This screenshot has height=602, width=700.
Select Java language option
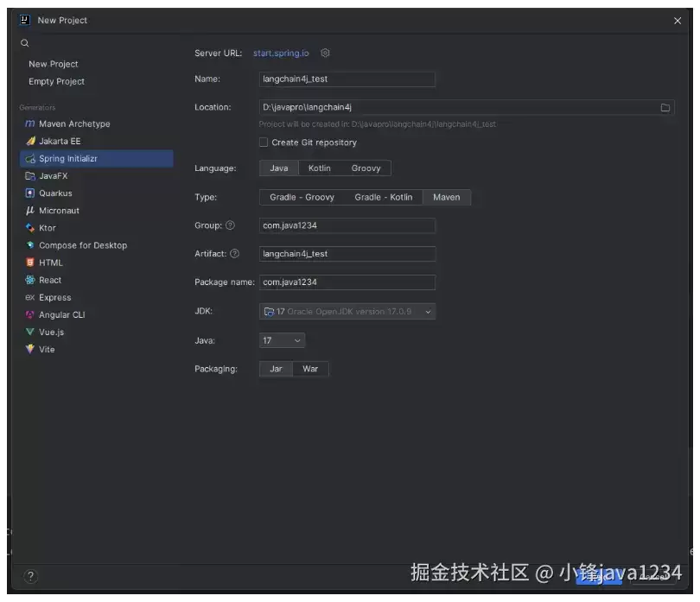click(x=279, y=168)
